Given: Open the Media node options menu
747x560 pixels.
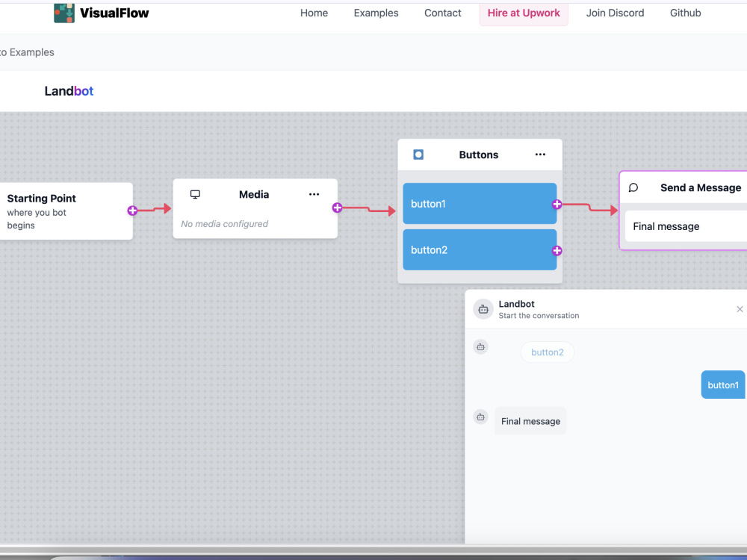Looking at the screenshot, I should pyautogui.click(x=314, y=194).
